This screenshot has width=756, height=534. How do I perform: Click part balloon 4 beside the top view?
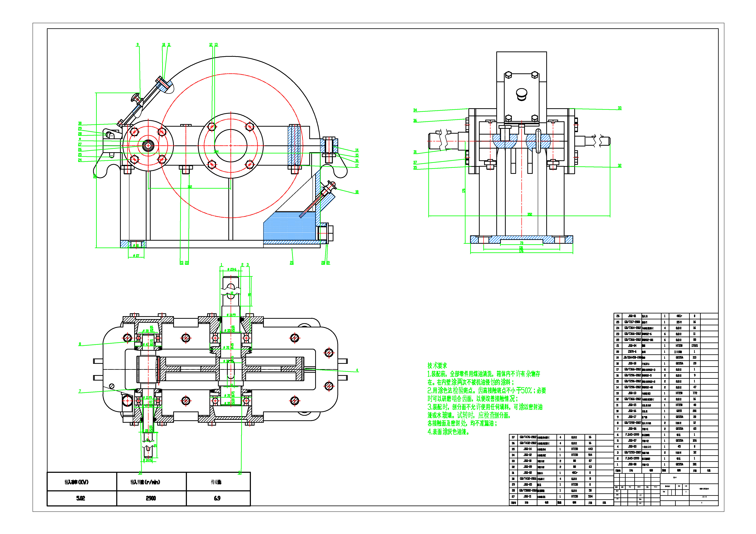[357, 370]
